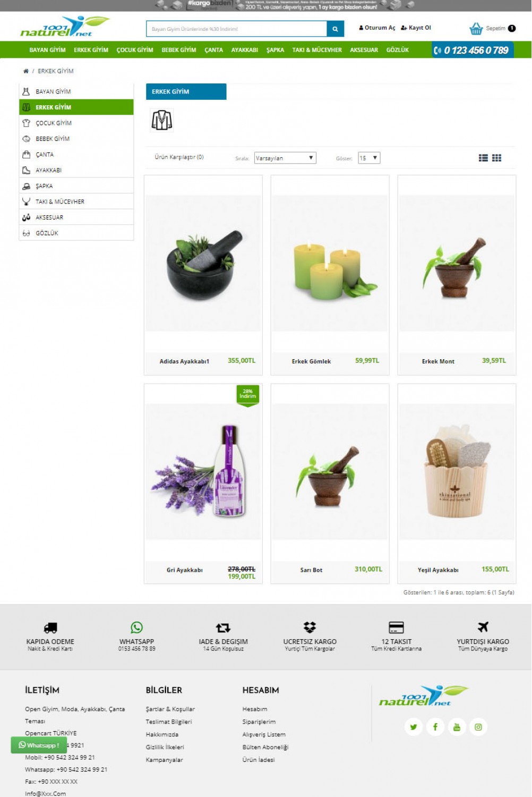
Task: Expand the Göster item count dropdown
Action: pyautogui.click(x=369, y=158)
